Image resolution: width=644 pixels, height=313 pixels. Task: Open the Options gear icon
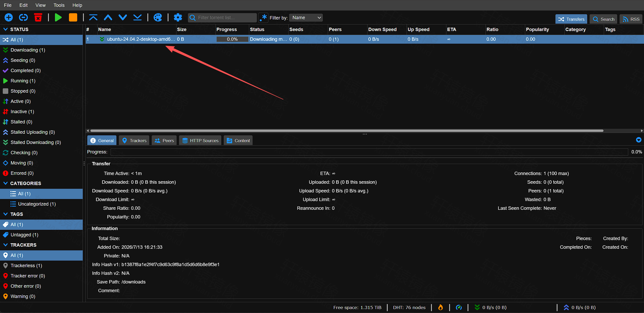click(x=178, y=18)
